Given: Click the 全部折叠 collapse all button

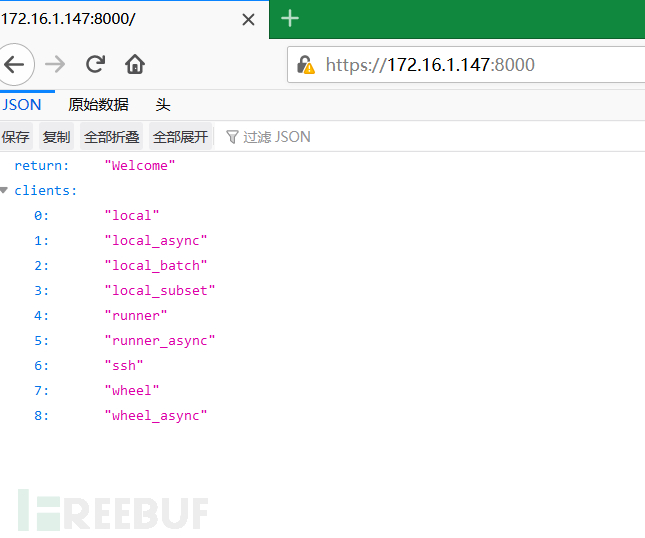Looking at the screenshot, I should tap(111, 137).
